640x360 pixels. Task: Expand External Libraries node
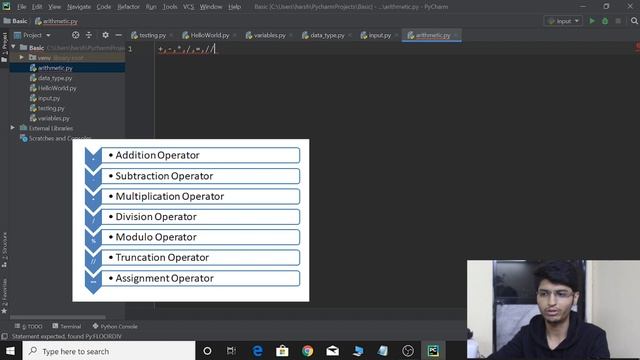click(13, 128)
